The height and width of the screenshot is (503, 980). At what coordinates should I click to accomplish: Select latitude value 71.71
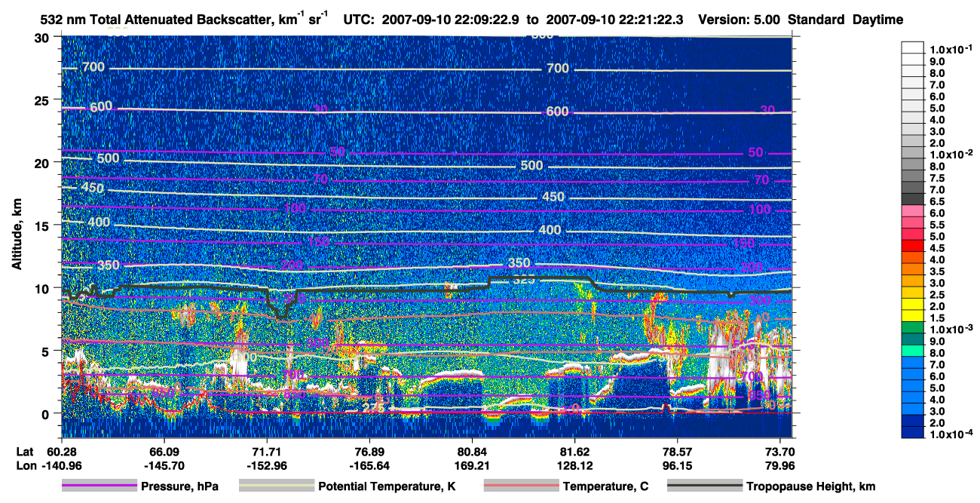(266, 452)
